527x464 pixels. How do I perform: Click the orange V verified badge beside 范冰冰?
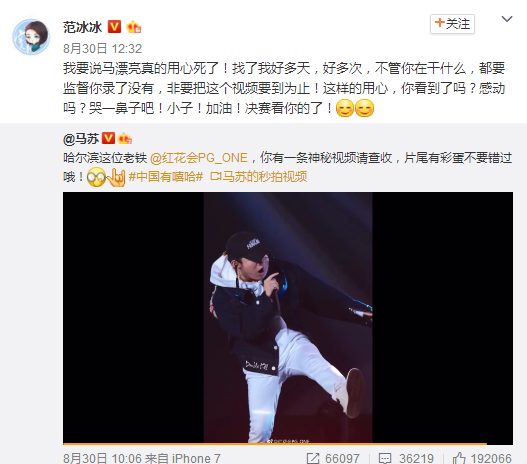114,27
